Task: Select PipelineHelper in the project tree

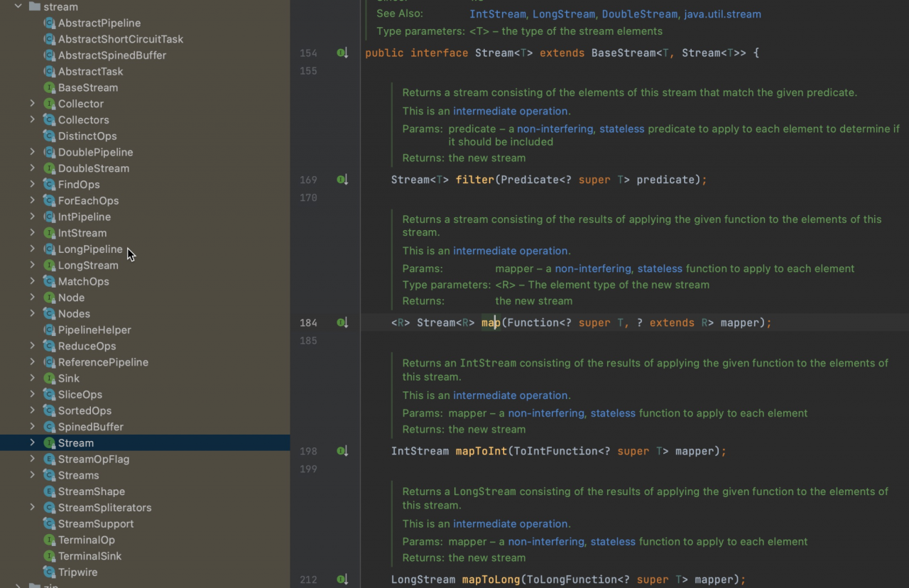Action: [x=94, y=330]
